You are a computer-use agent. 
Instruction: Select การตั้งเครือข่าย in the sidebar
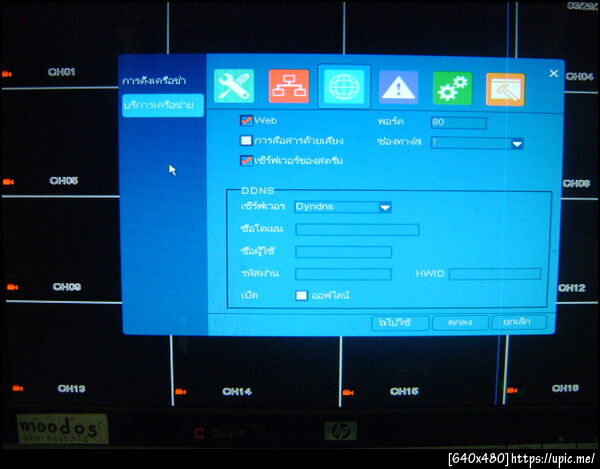click(x=155, y=81)
